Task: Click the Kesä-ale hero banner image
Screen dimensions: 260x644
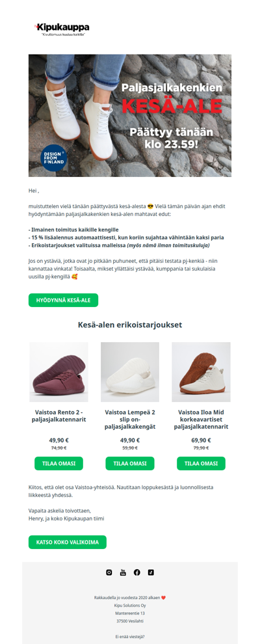Action: 130,116
